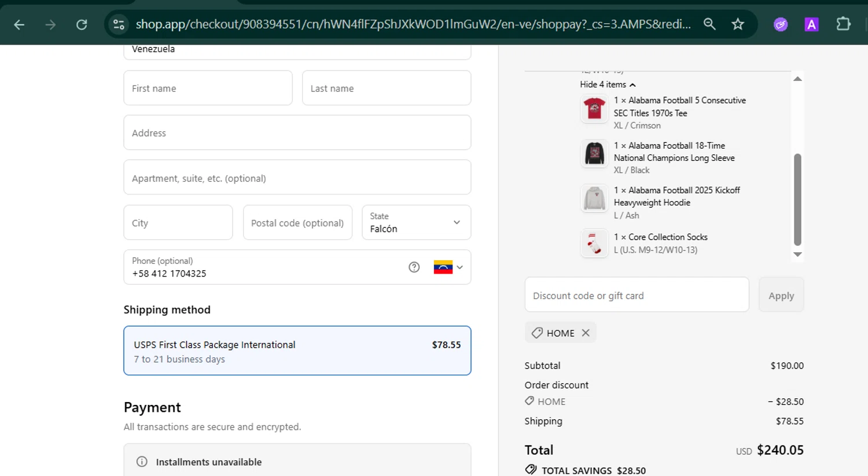Click the '$240.05' total amount
Viewport: 868px width, 476px height.
[x=780, y=450]
